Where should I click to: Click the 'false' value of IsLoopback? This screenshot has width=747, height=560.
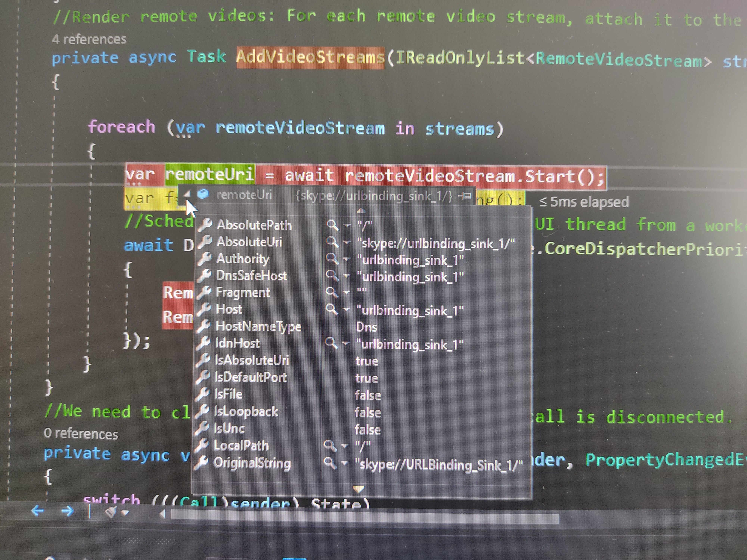point(368,413)
